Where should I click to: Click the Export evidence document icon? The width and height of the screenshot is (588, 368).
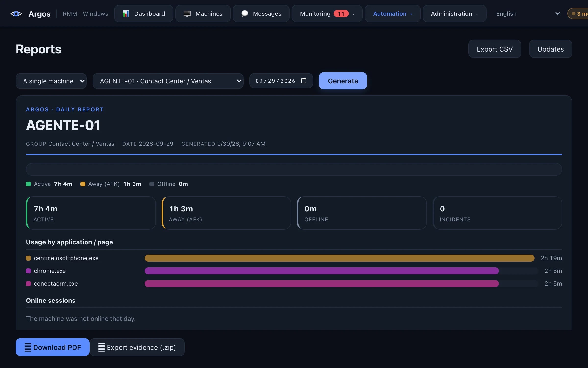[101, 347]
